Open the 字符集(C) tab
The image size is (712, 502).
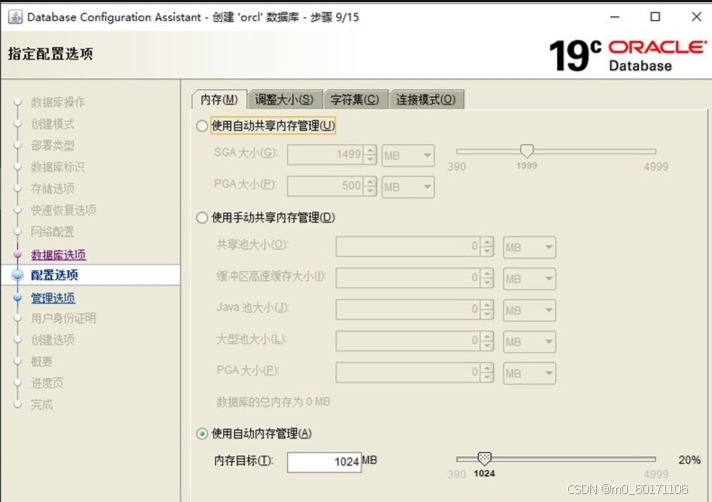point(355,99)
